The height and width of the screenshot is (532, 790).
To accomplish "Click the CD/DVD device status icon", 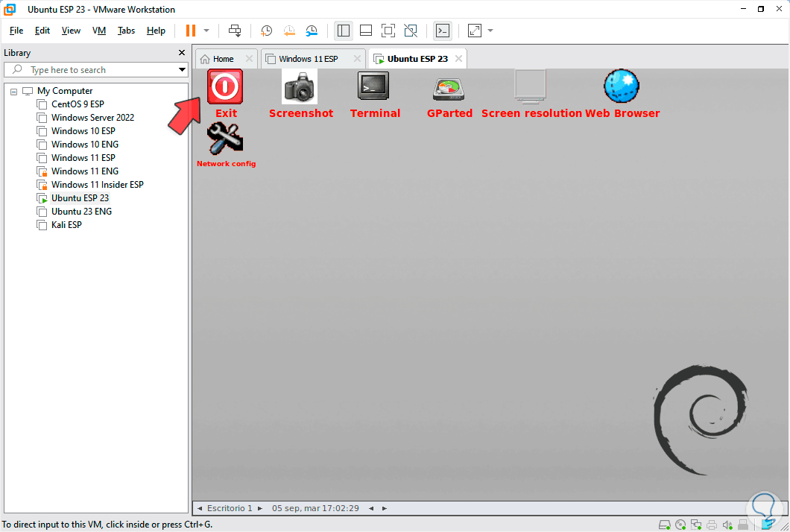I will (x=680, y=525).
